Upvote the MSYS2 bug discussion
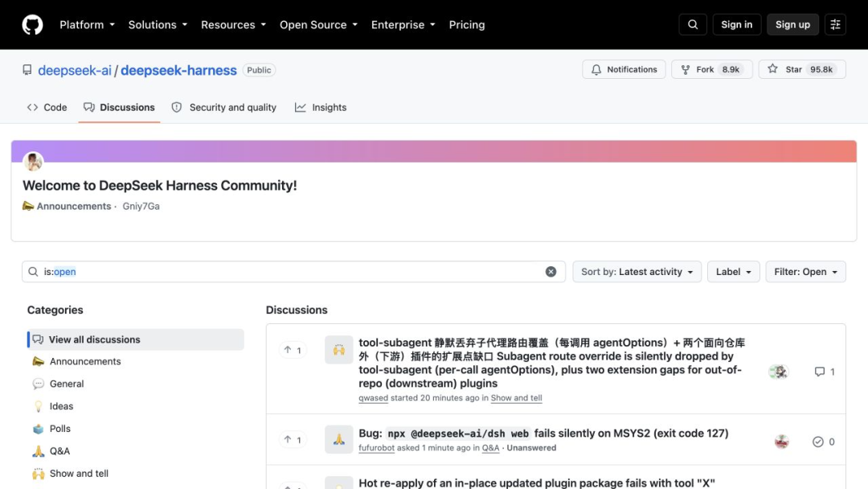This screenshot has width=868, height=489. (x=293, y=440)
